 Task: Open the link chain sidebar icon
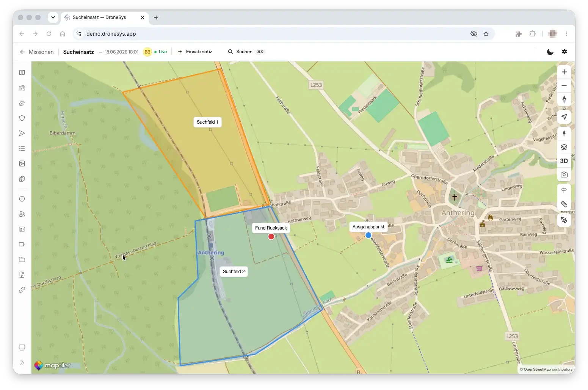(22, 290)
